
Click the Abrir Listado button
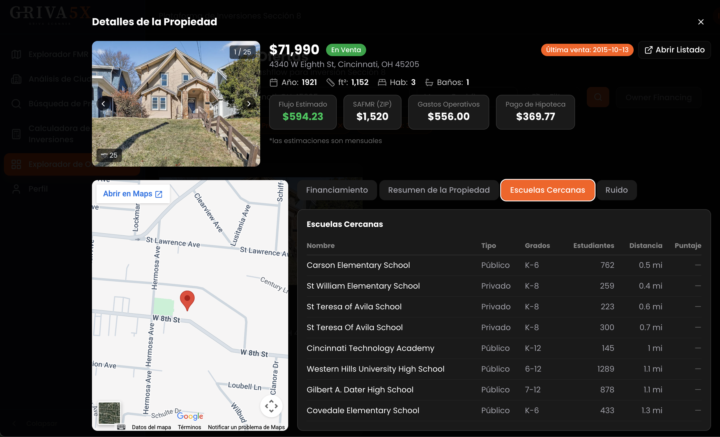tap(675, 50)
